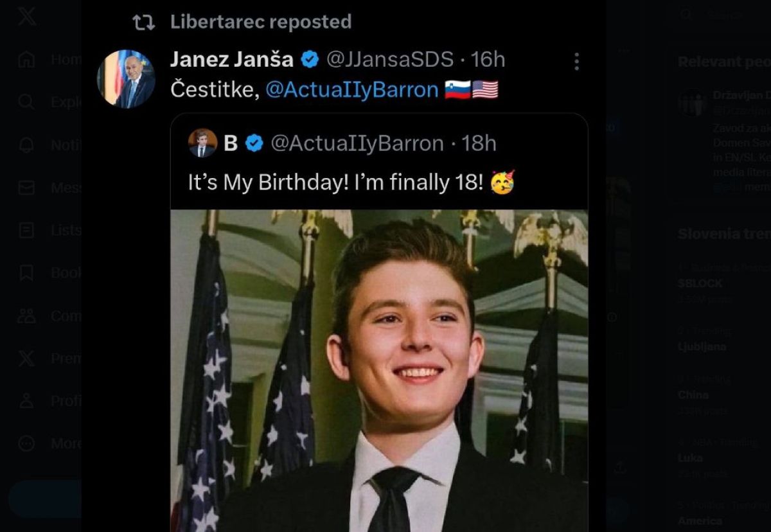Open Premium from the sidebar X icon
The height and width of the screenshot is (532, 771).
[27, 358]
